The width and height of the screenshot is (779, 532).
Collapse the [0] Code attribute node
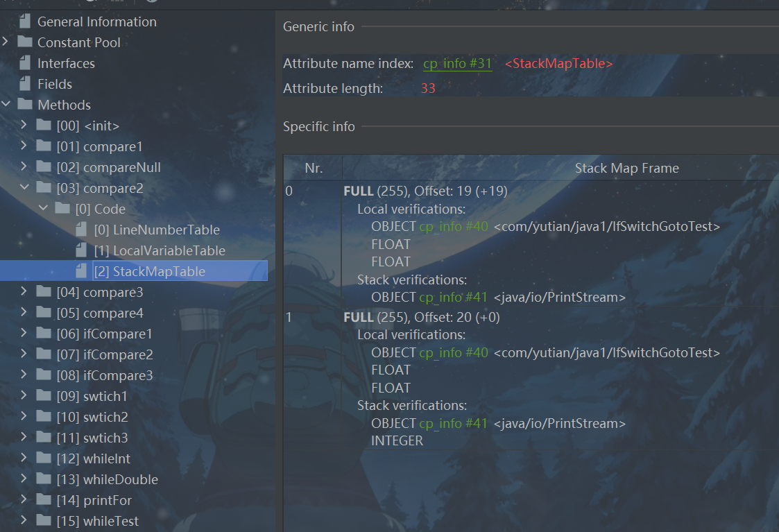point(43,209)
